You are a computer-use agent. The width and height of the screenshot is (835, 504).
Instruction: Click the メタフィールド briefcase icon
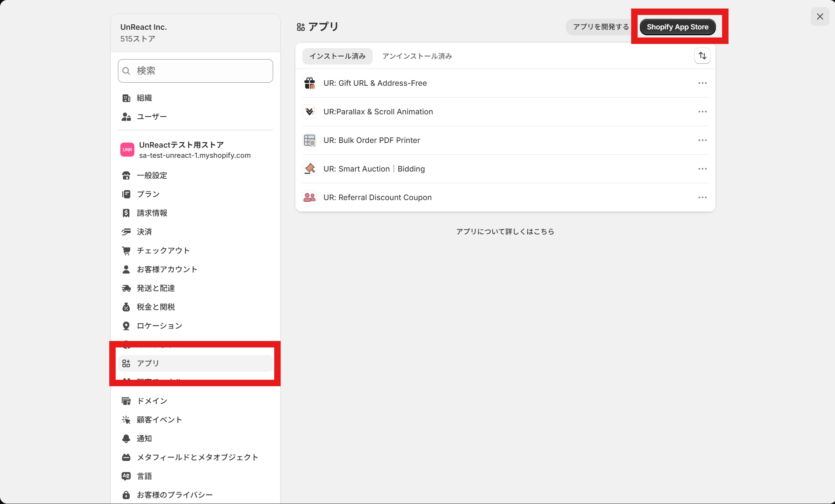click(126, 457)
